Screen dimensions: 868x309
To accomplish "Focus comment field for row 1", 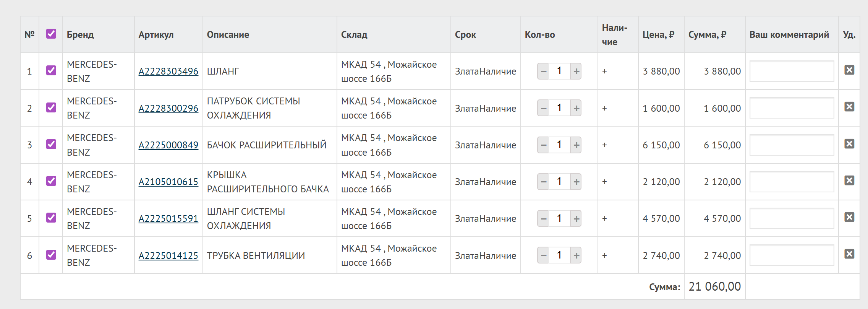I will (792, 71).
